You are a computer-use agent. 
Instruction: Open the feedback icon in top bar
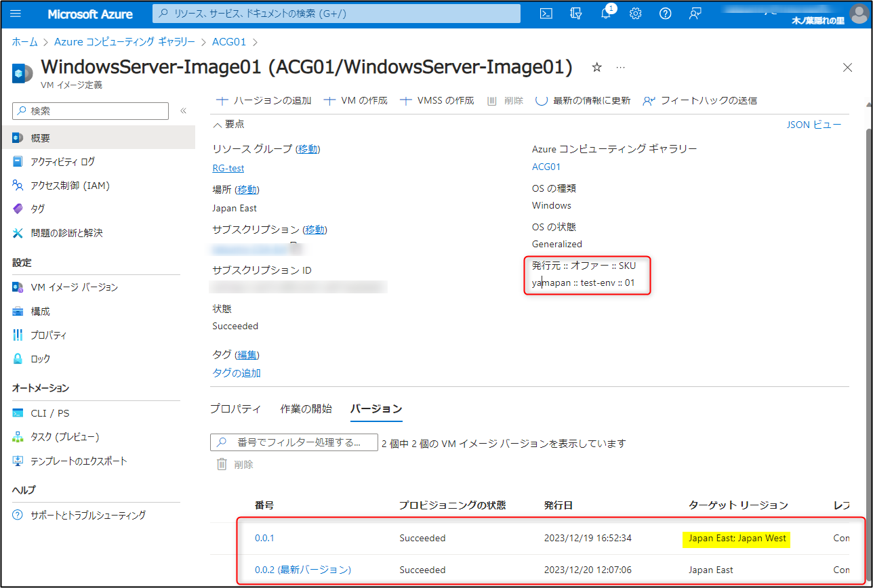695,14
